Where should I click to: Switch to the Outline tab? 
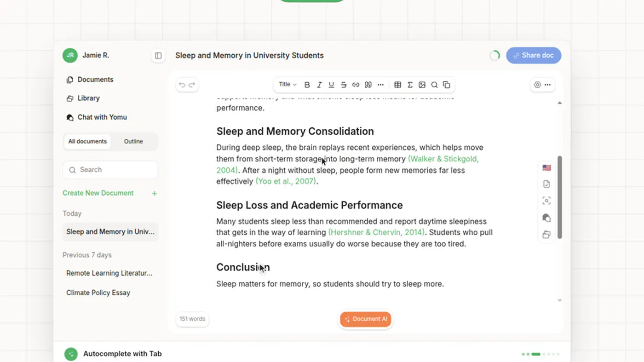point(133,142)
